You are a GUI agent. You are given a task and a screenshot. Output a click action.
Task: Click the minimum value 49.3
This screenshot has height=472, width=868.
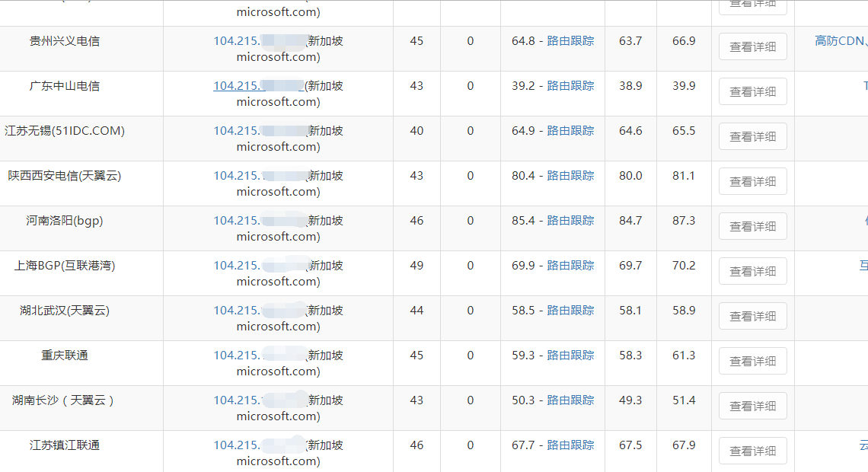630,400
